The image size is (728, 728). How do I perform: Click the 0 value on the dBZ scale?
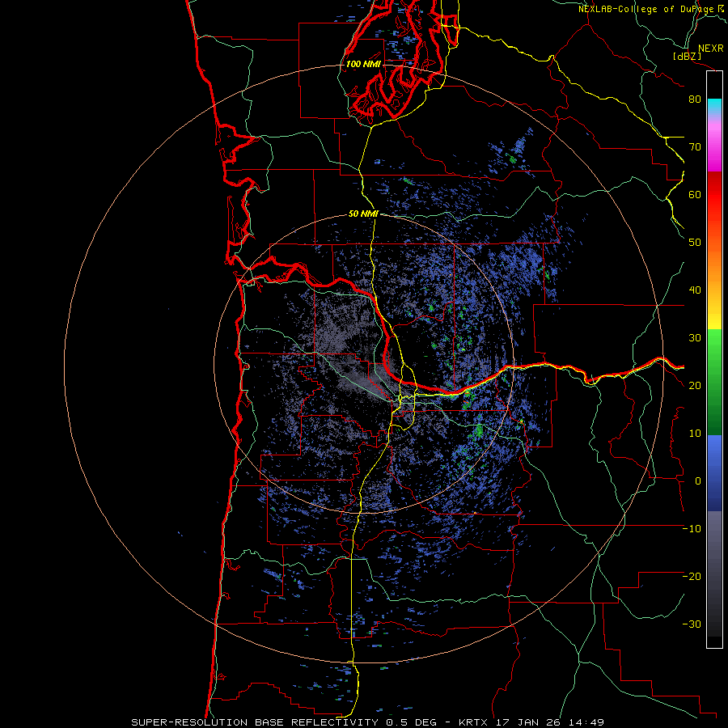tap(698, 481)
